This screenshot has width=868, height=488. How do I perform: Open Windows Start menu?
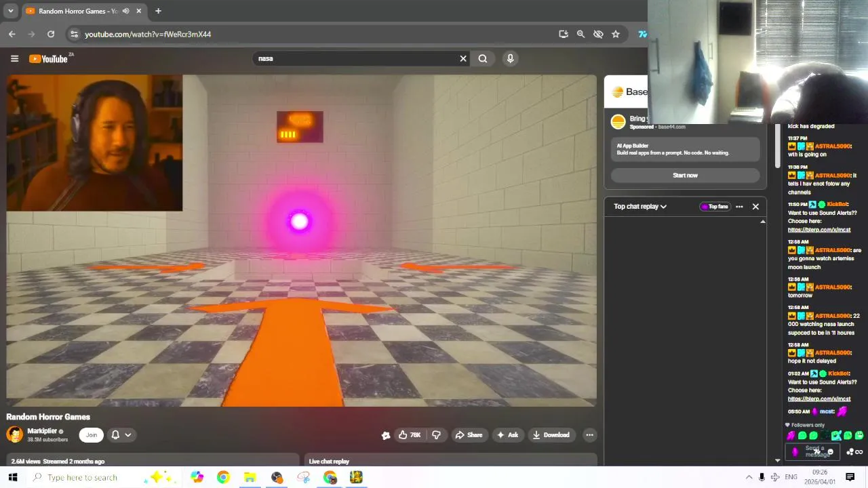click(13, 477)
